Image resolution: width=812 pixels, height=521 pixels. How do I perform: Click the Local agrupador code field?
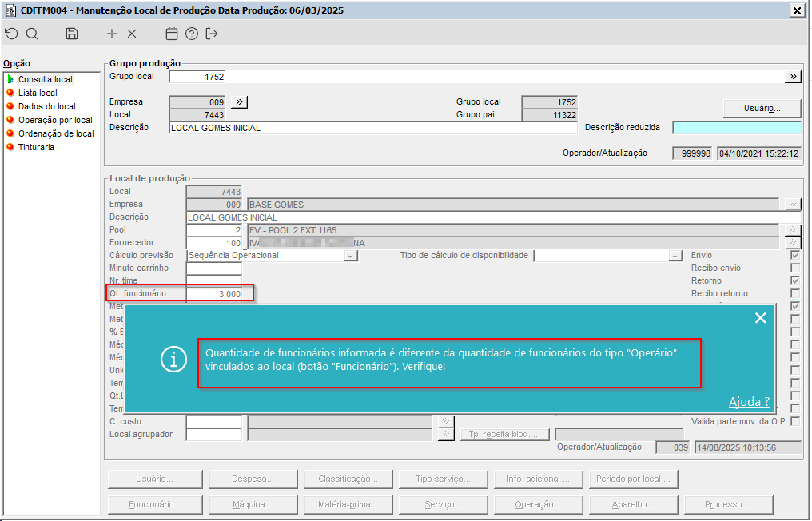(214, 435)
